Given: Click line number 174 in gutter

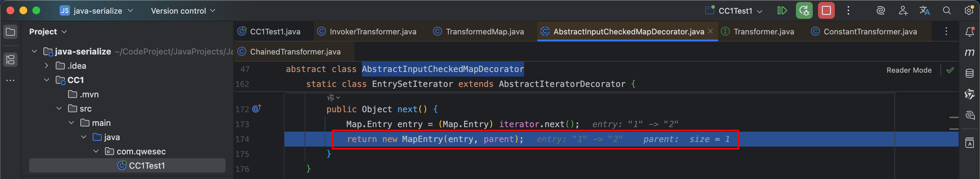Looking at the screenshot, I should (x=242, y=139).
